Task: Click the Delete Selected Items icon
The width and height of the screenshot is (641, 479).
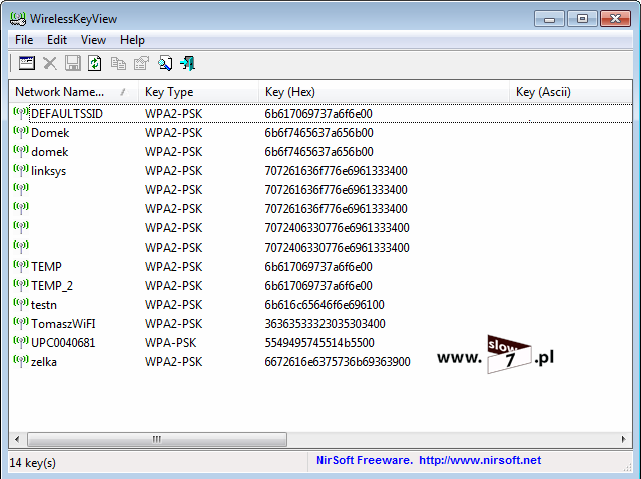Action: pyautogui.click(x=50, y=63)
